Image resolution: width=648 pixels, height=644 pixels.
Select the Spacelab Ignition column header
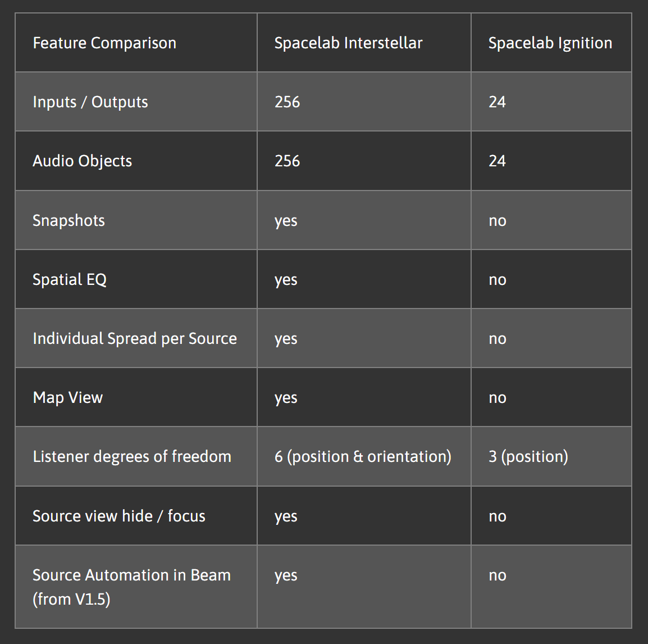click(x=550, y=43)
